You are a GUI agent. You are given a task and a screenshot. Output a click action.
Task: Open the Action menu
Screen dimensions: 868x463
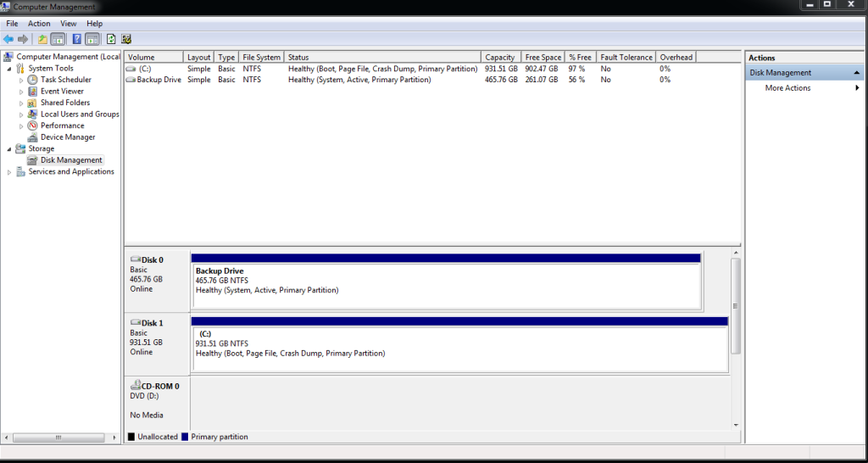click(x=39, y=24)
